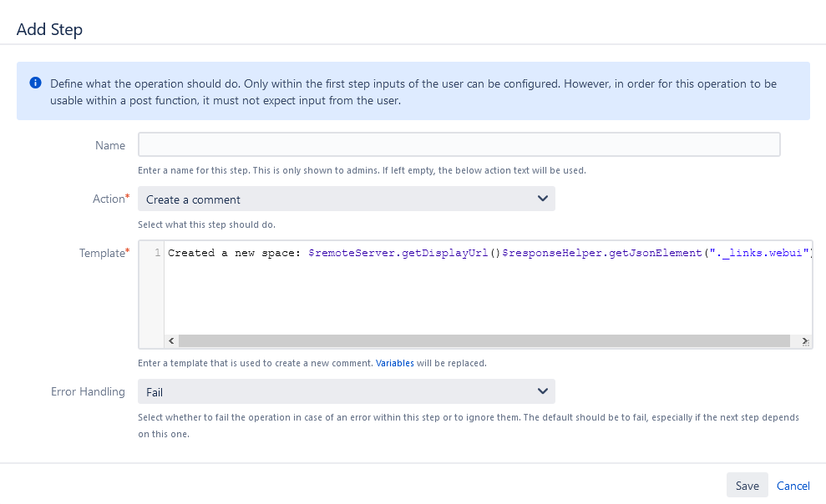Click the Error Handling field label
Image resolution: width=826 pixels, height=504 pixels.
tap(88, 391)
